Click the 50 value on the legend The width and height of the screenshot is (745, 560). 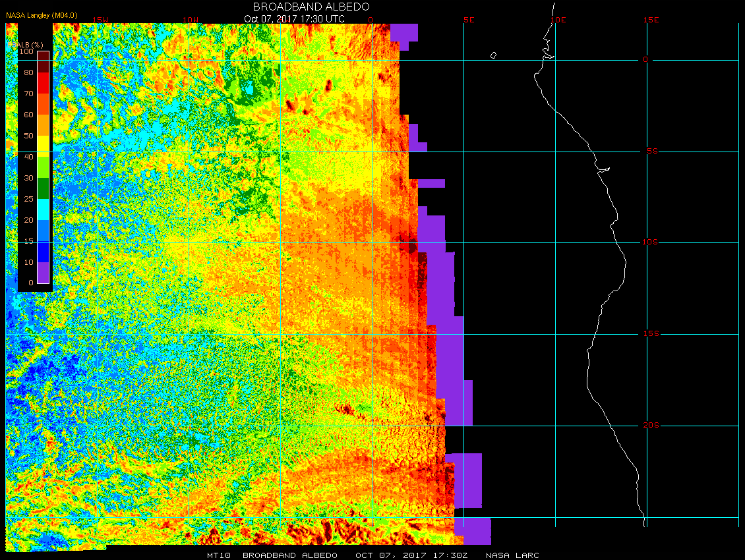point(29,136)
